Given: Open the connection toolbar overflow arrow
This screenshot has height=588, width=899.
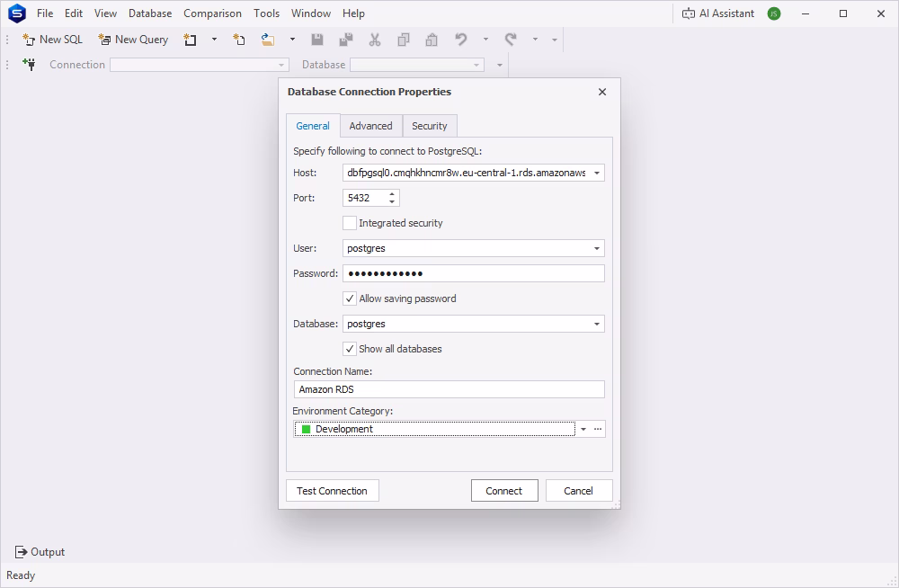Looking at the screenshot, I should click(x=499, y=65).
